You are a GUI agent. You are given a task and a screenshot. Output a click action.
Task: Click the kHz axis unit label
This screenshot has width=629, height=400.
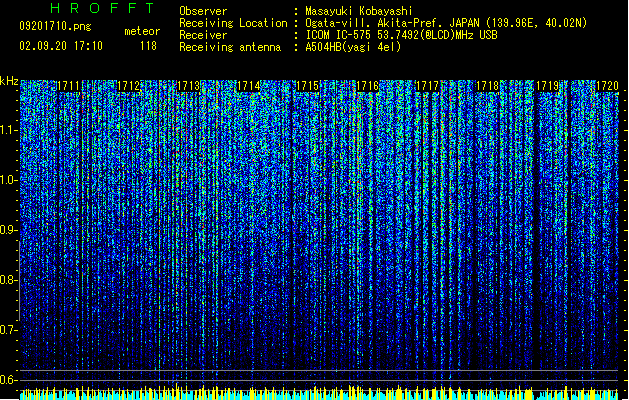click(9, 81)
